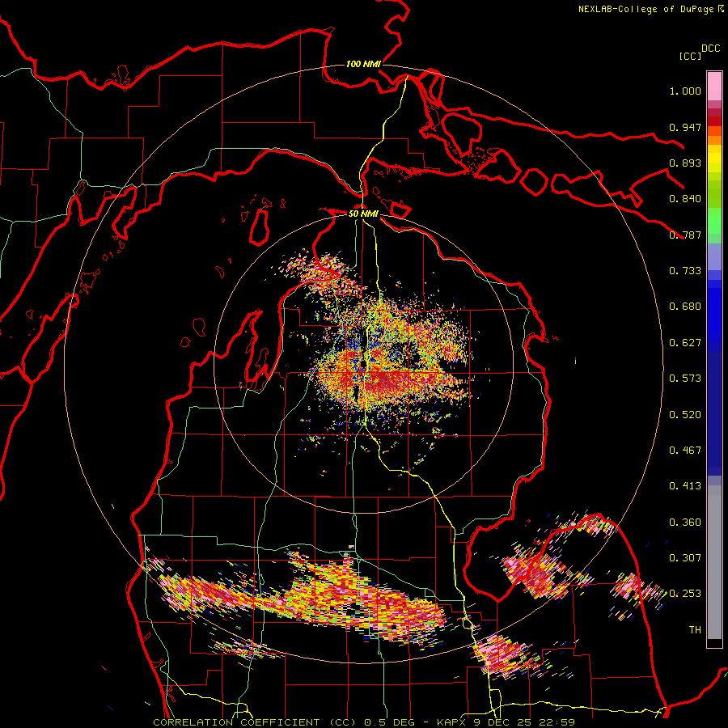728x728 pixels.
Task: Click the 0.360 color scale label
Action: point(685,523)
